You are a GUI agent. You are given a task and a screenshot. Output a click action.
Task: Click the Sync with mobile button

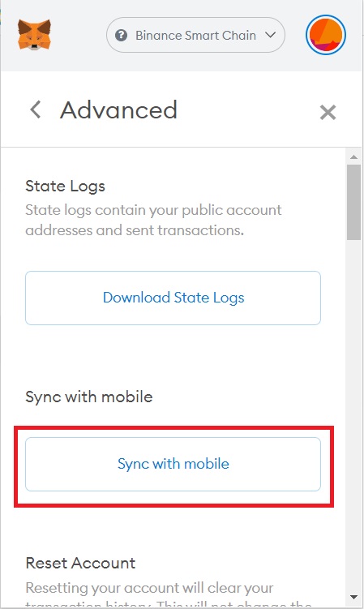tap(173, 464)
